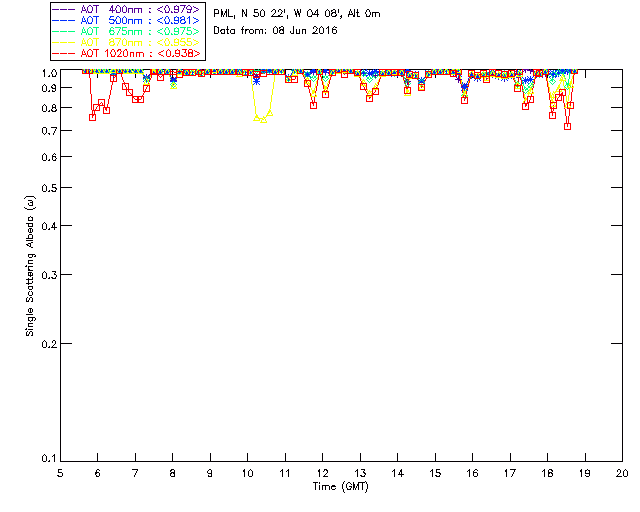
Task: Click the 15 hour x-axis label
Action: pos(435,473)
